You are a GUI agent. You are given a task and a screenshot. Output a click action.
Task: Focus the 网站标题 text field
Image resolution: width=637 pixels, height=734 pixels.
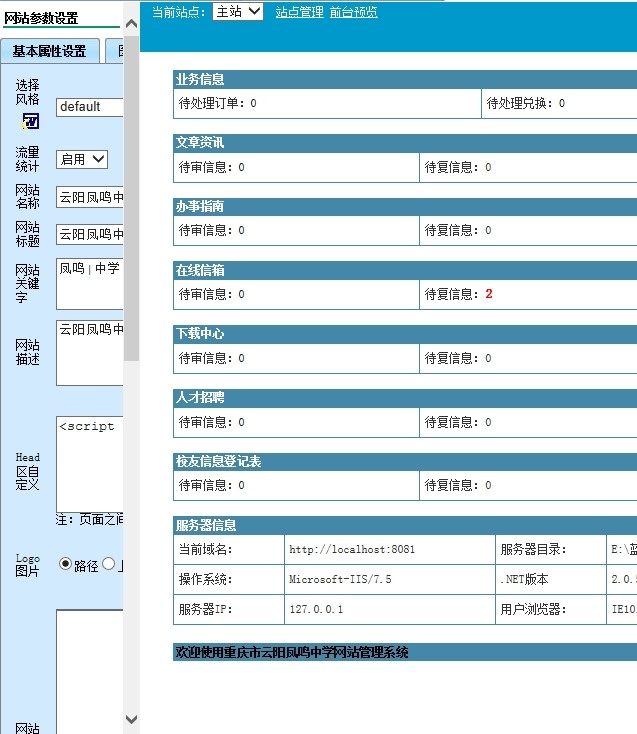89,234
